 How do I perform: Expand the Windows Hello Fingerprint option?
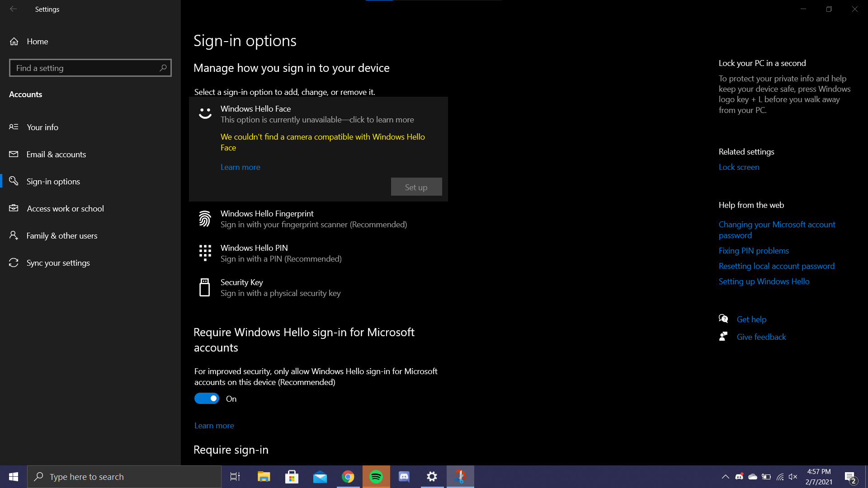click(318, 219)
